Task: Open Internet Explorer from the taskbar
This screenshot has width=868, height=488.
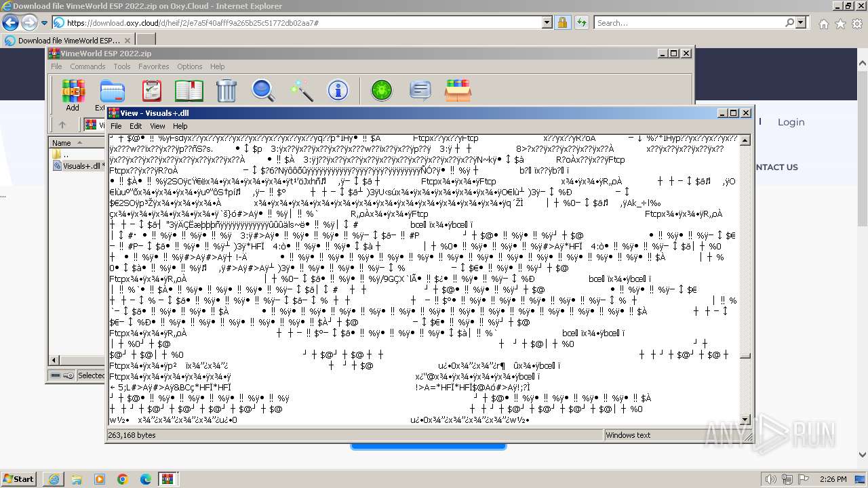Action: 54,479
